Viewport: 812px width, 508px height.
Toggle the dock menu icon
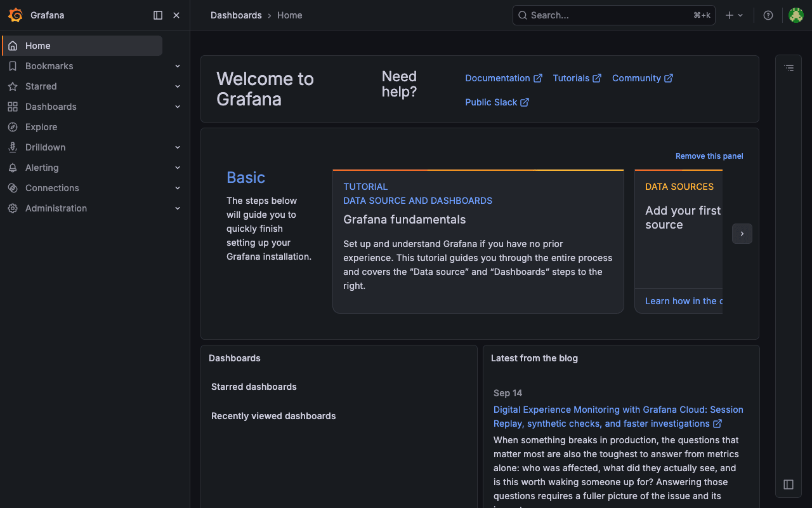[x=158, y=15]
